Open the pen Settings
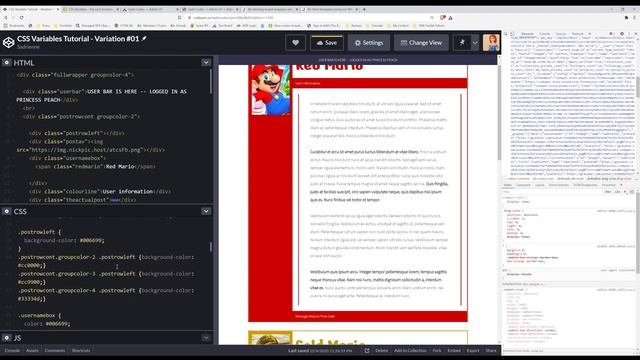Screen dimensions: 640x360 tap(369, 42)
